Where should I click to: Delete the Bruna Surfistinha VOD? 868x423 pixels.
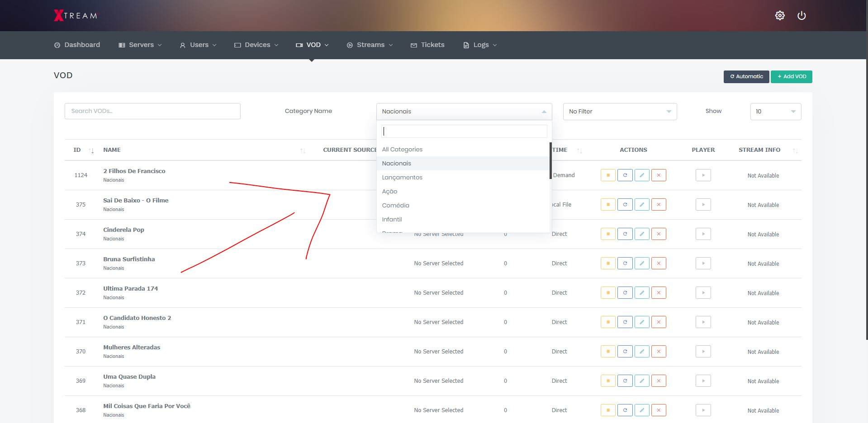click(x=659, y=263)
